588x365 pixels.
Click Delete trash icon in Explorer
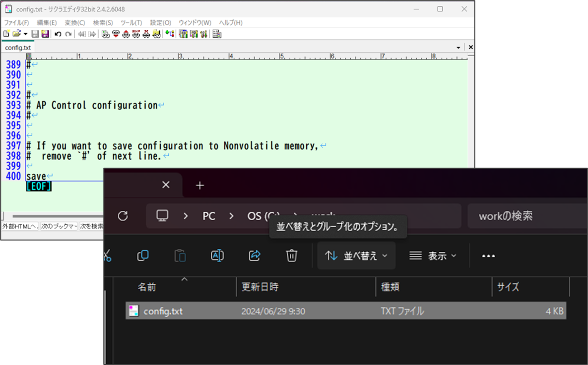tap(291, 255)
